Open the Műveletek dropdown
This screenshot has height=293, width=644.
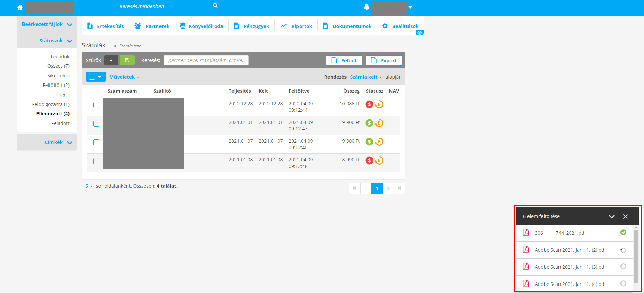tap(124, 77)
